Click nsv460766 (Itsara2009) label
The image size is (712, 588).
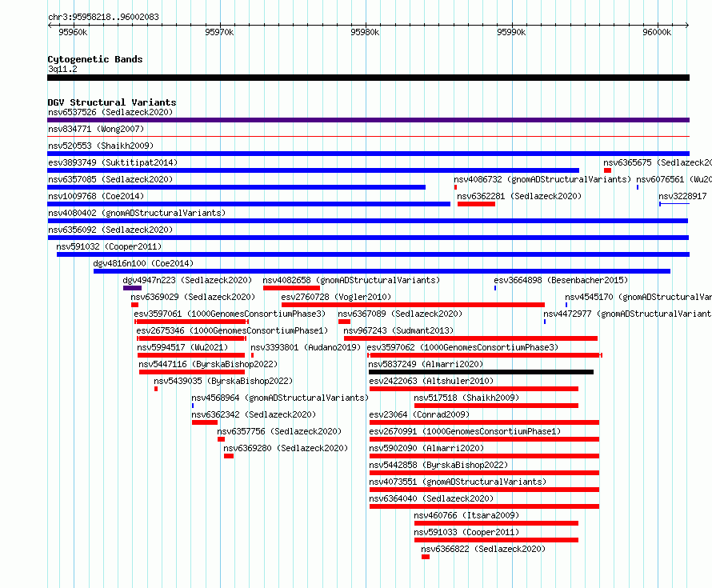(x=466, y=515)
